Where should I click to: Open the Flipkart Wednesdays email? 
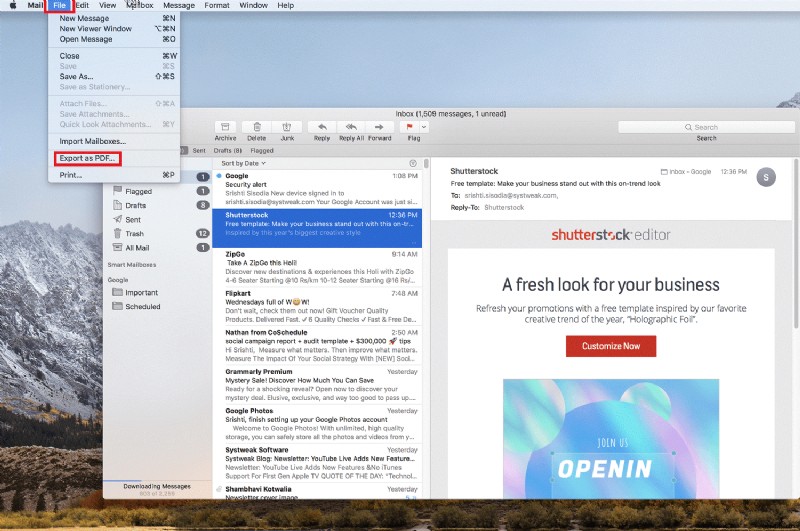pyautogui.click(x=317, y=307)
